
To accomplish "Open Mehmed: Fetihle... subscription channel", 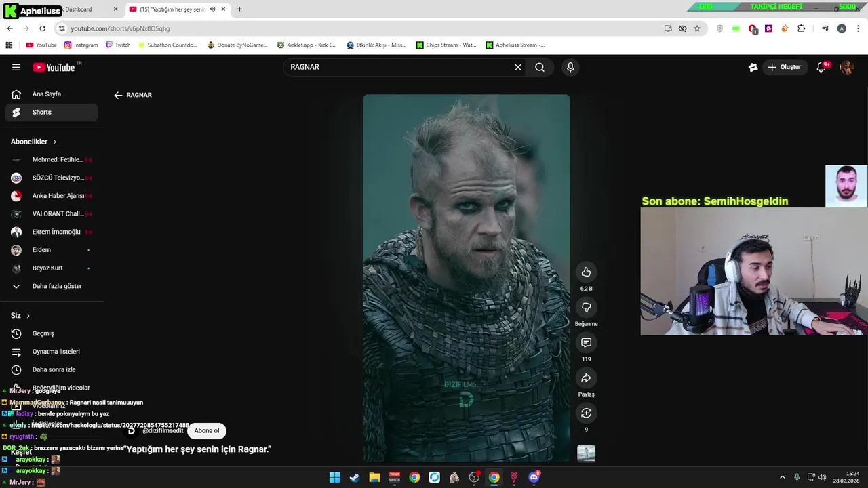I will pyautogui.click(x=52, y=159).
